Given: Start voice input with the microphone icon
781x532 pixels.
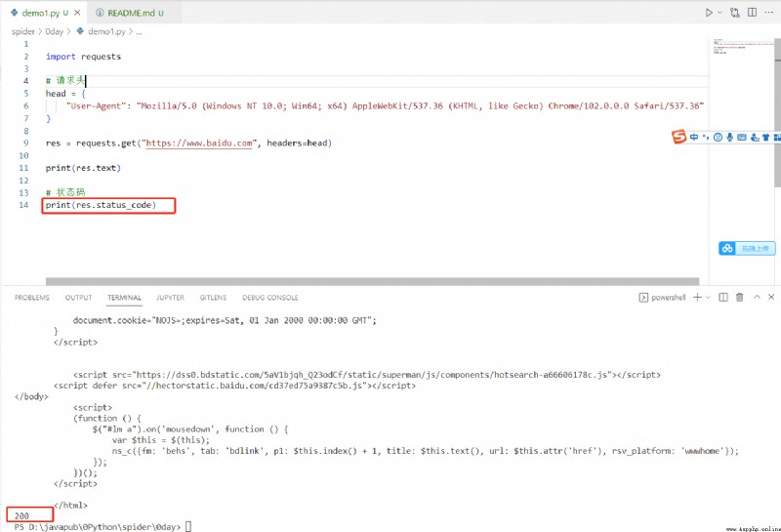Looking at the screenshot, I should tap(729, 137).
